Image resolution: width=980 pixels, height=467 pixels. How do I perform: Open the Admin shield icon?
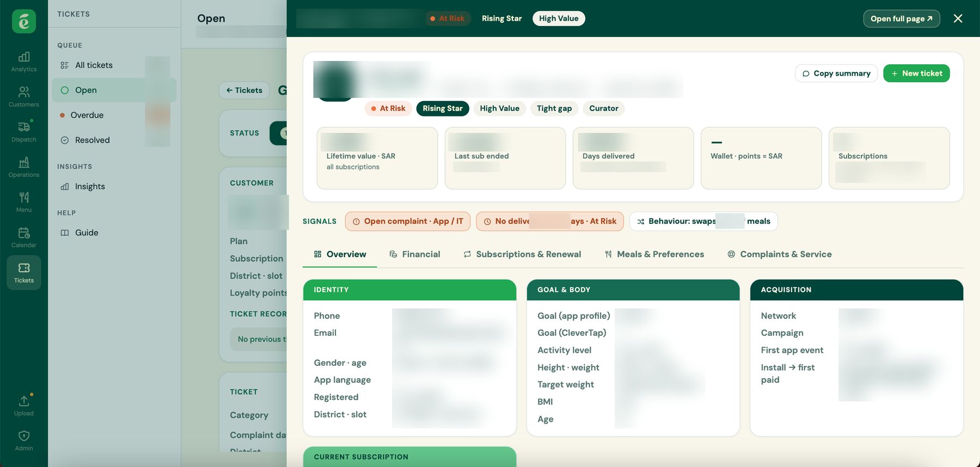[x=24, y=440]
